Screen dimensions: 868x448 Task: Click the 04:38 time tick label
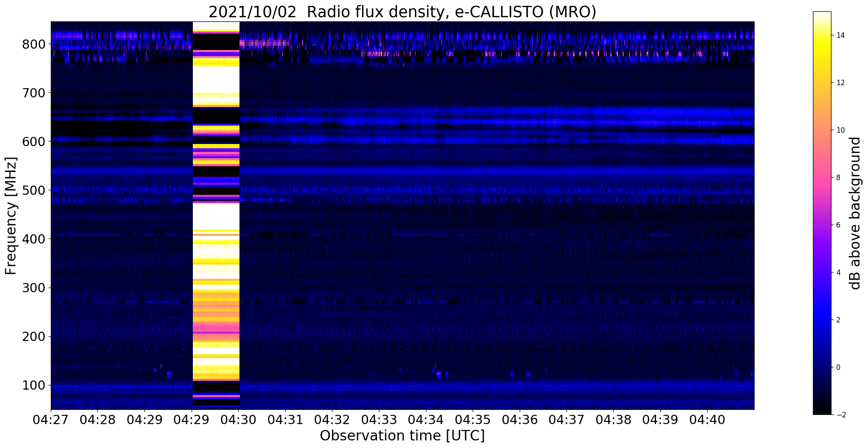(614, 420)
